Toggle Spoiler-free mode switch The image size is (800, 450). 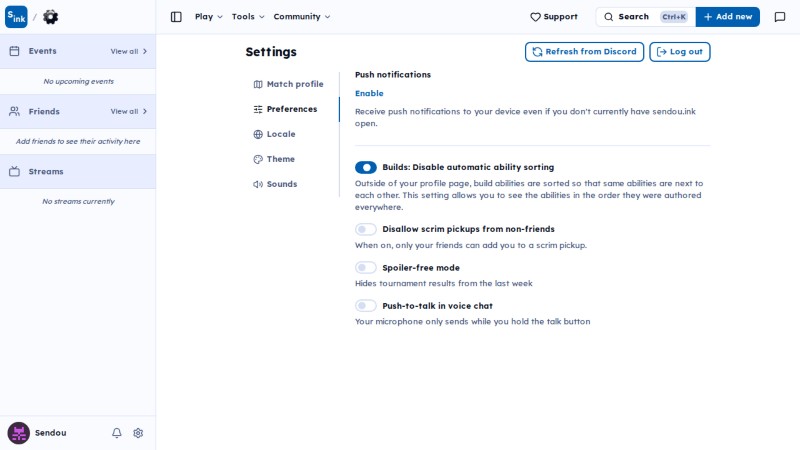coord(366,267)
